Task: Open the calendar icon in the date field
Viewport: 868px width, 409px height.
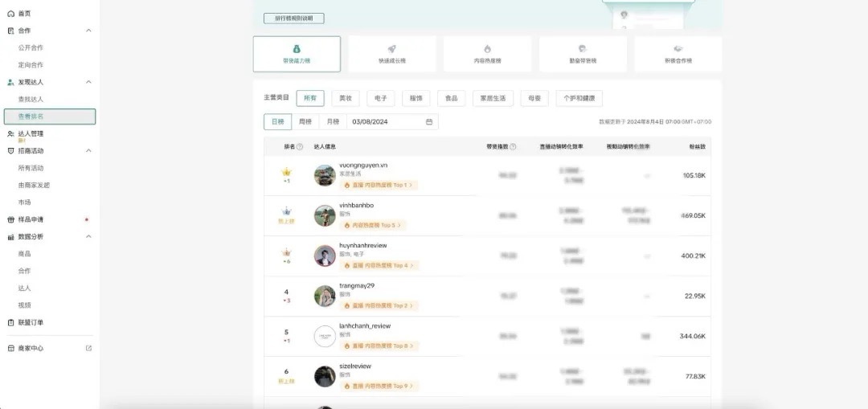Action: (x=429, y=122)
